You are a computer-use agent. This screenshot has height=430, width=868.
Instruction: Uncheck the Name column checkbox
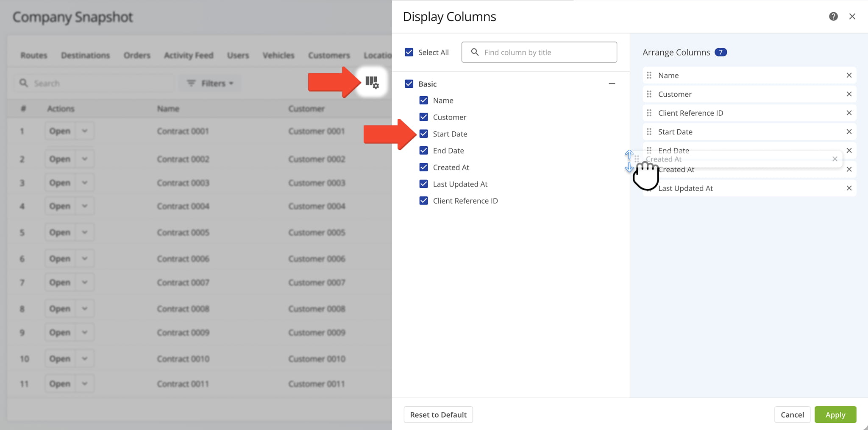[423, 100]
